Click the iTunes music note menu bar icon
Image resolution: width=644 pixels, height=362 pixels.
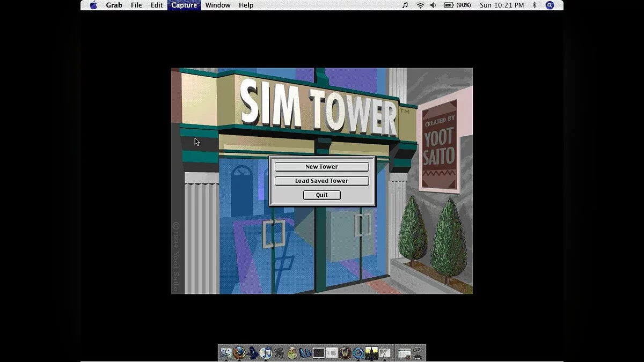pos(405,5)
